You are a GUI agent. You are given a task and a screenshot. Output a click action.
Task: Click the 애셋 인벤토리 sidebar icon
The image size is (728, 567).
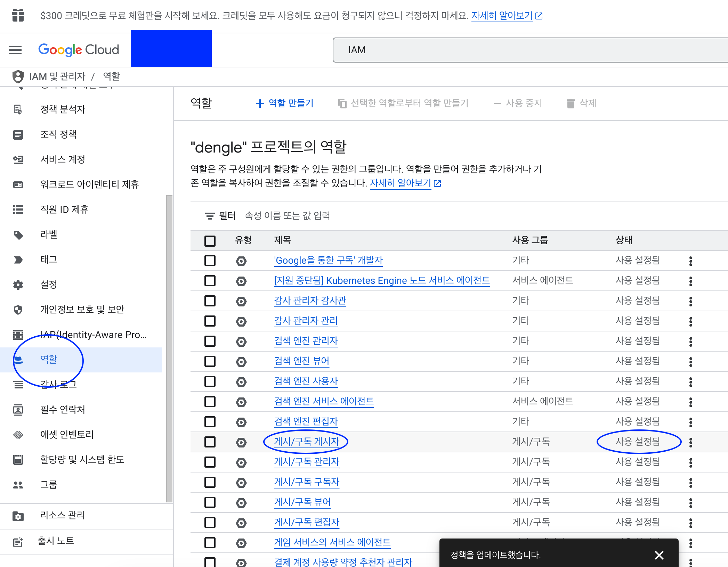point(18,435)
